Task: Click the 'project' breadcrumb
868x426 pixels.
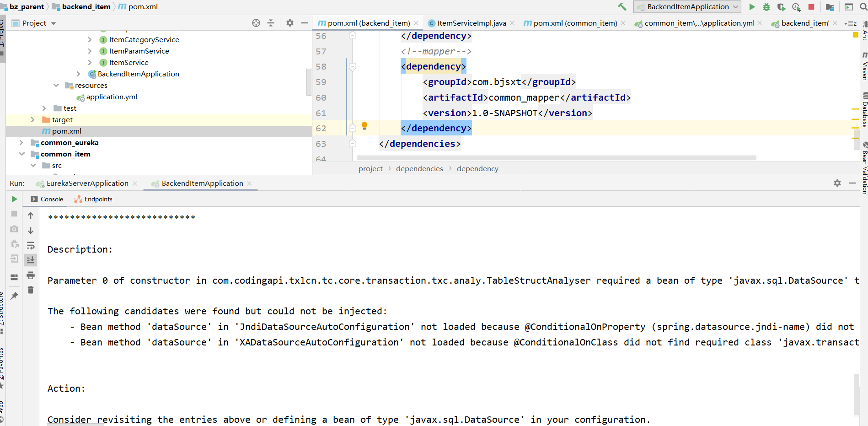Action: point(370,168)
